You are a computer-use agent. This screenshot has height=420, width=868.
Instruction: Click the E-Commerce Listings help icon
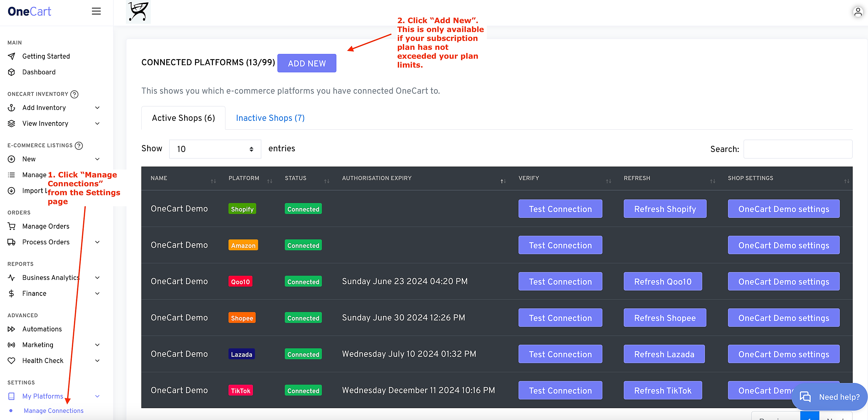coord(79,146)
